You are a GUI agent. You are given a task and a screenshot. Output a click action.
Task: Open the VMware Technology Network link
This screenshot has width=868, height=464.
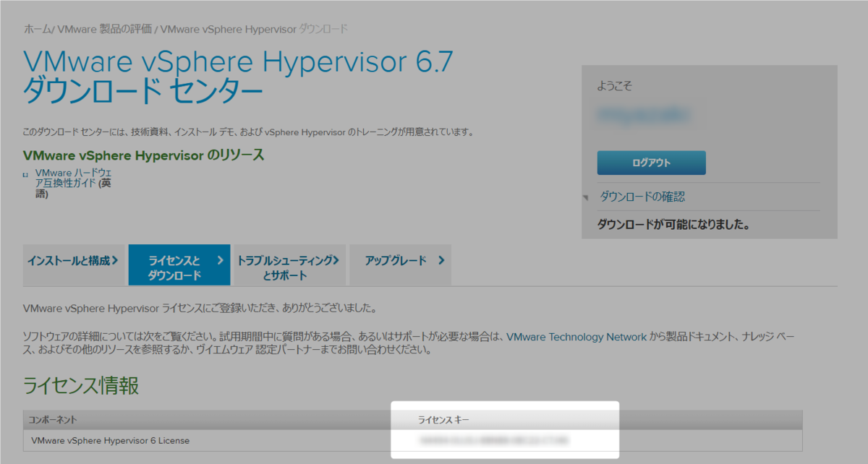pyautogui.click(x=576, y=337)
